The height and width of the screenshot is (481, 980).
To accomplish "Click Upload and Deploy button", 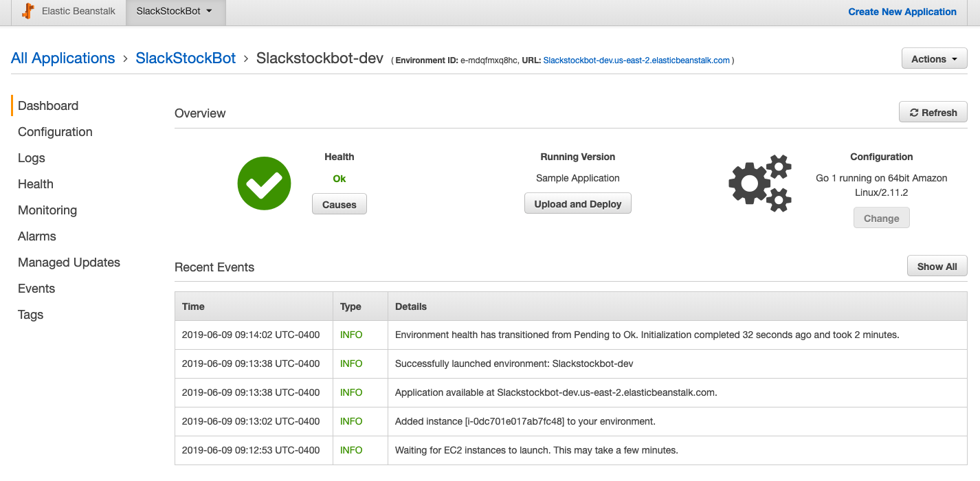I will (x=578, y=203).
